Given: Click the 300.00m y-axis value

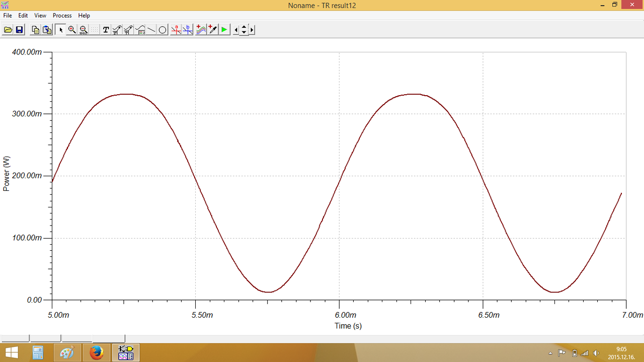Looking at the screenshot, I should (x=27, y=114).
